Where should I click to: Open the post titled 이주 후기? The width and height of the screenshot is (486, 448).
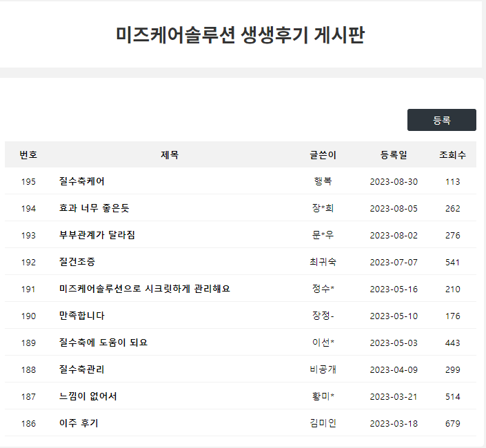[x=79, y=423]
